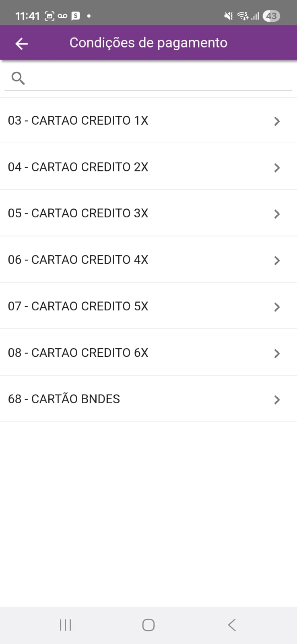Choose 05 - CARTAO CREDITO 3X option
The image size is (297, 644).
point(78,213)
